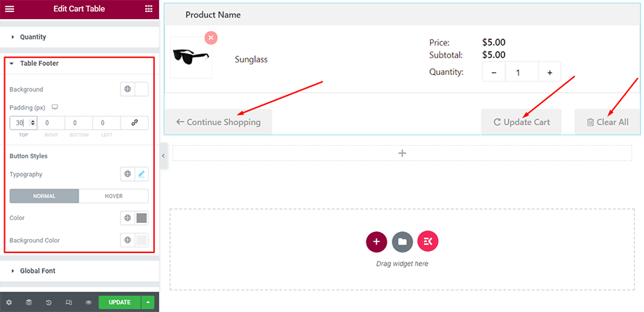Open the Update save options arrow
This screenshot has height=312, width=644.
coord(148,302)
